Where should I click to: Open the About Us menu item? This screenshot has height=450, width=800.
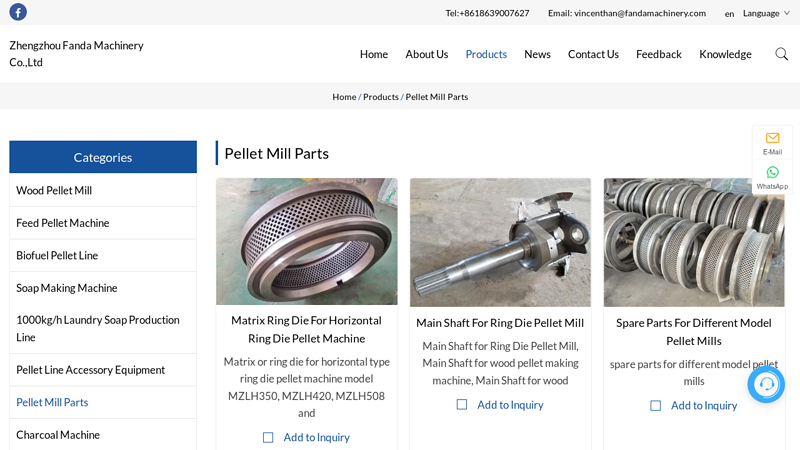(x=427, y=54)
